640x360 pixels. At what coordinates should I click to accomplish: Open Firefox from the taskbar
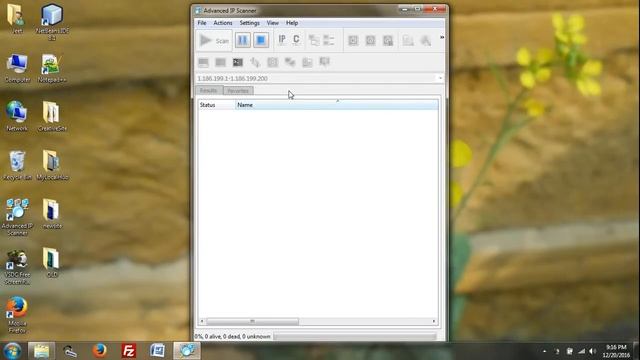click(x=99, y=351)
